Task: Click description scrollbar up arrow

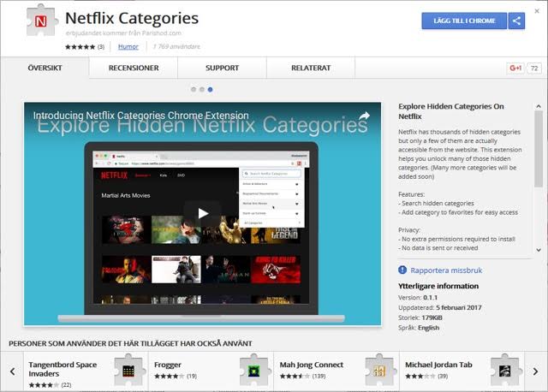Action: click(539, 106)
